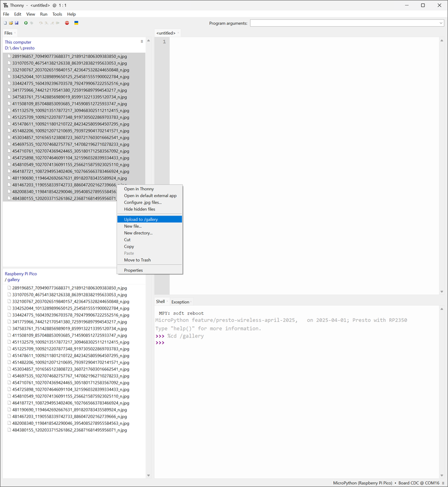
Task: Open Files panel hamburger menu icon
Action: (142, 42)
